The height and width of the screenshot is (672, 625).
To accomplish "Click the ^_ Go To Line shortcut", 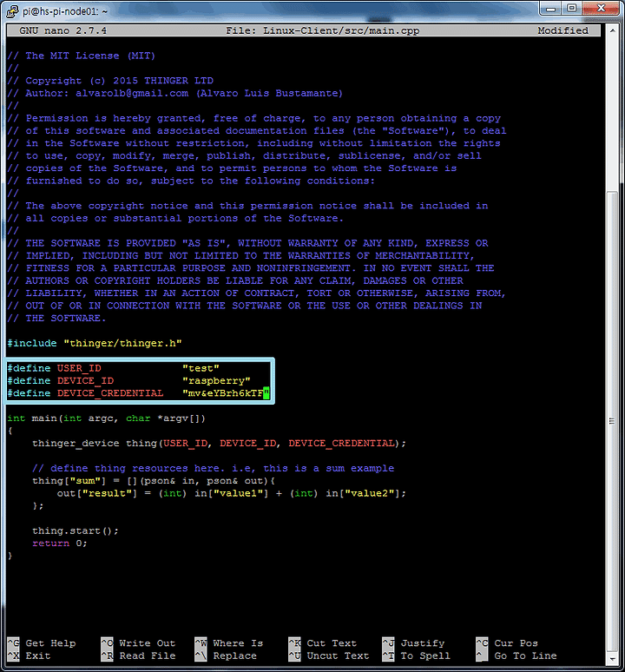I will [516, 656].
